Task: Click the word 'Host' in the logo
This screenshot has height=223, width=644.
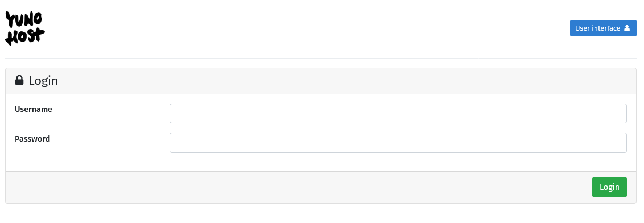Action: point(25,36)
